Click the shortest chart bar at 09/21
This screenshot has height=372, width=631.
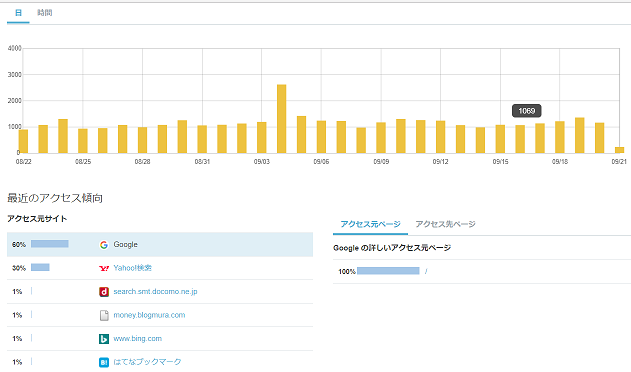[619, 150]
